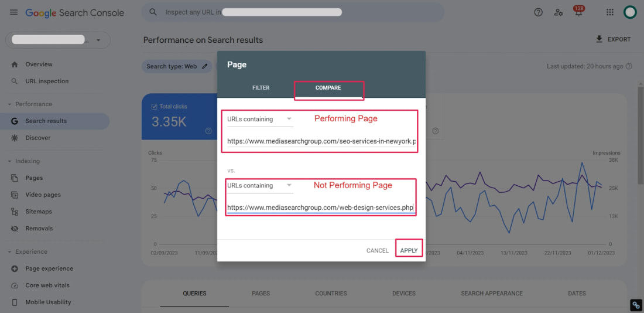The image size is (644, 313).
Task: Click the Google Search Console logo
Action: (75, 13)
